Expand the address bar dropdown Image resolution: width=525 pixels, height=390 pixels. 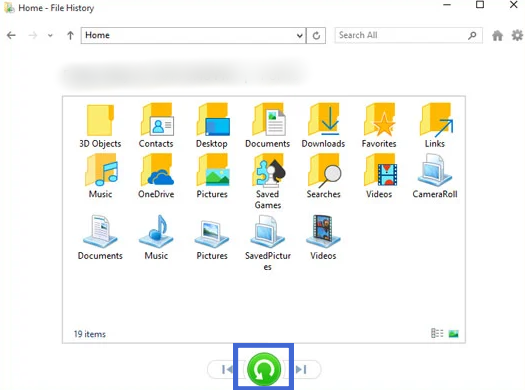click(x=300, y=35)
